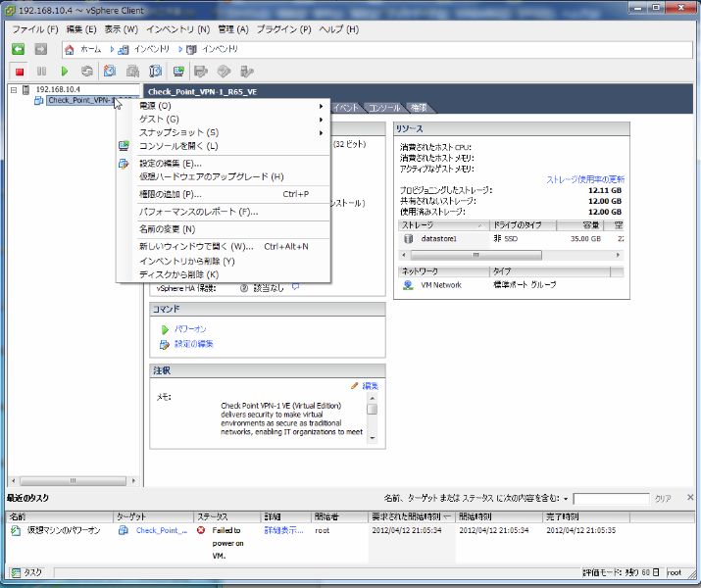Expand the Power submenu arrow
Screen dimensions: 701x588
321,107
